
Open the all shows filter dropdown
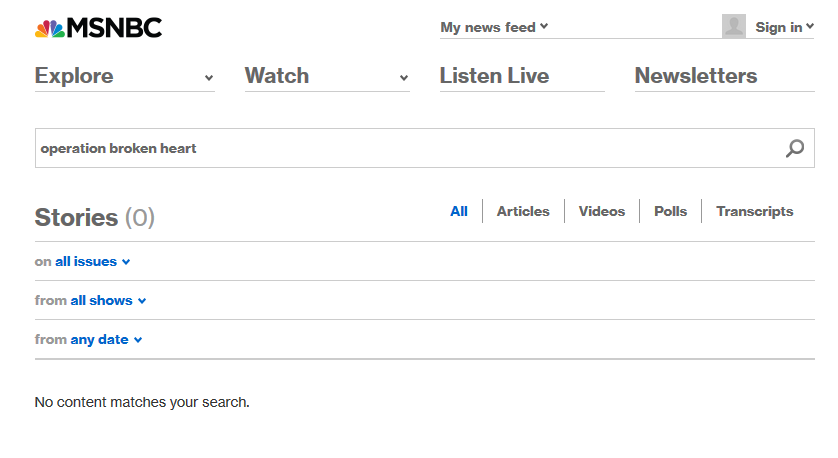point(108,300)
